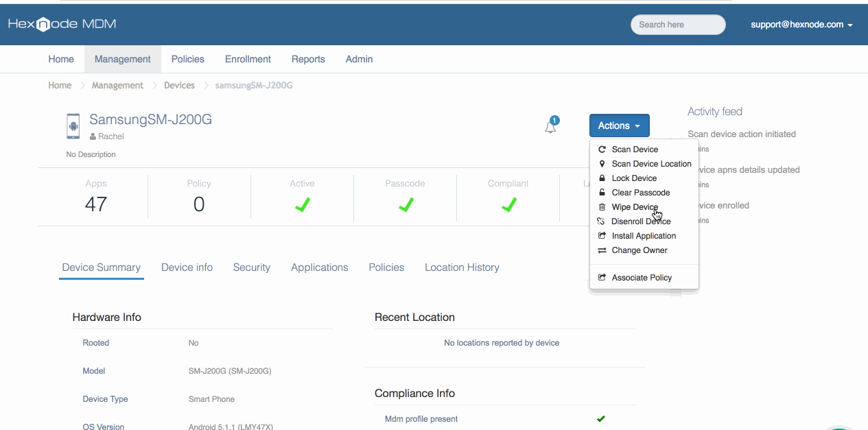
Task: Click the Policy count 0
Action: click(199, 204)
